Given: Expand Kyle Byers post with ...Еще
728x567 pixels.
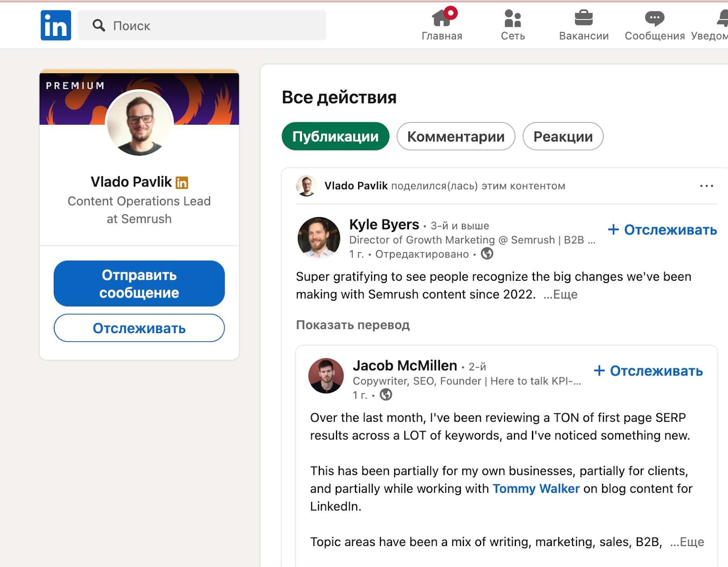Looking at the screenshot, I should click(561, 294).
